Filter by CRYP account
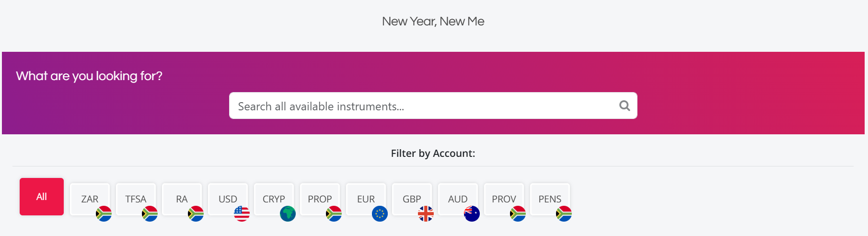Viewport: 868px width, 236px height. coord(274,199)
